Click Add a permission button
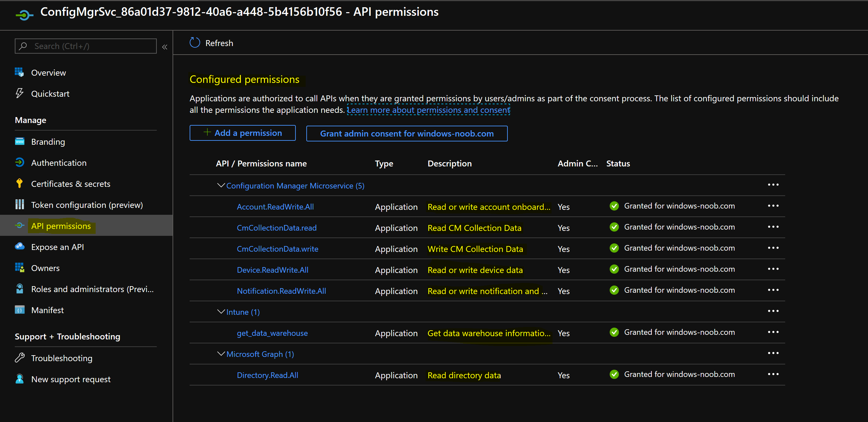The image size is (868, 422). tap(243, 133)
